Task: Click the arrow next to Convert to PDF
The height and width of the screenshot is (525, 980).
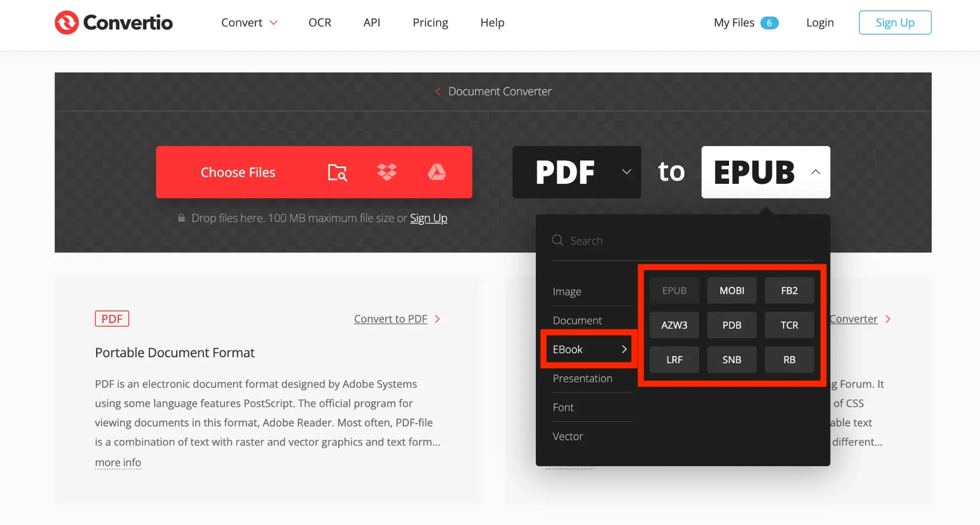Action: 437,319
